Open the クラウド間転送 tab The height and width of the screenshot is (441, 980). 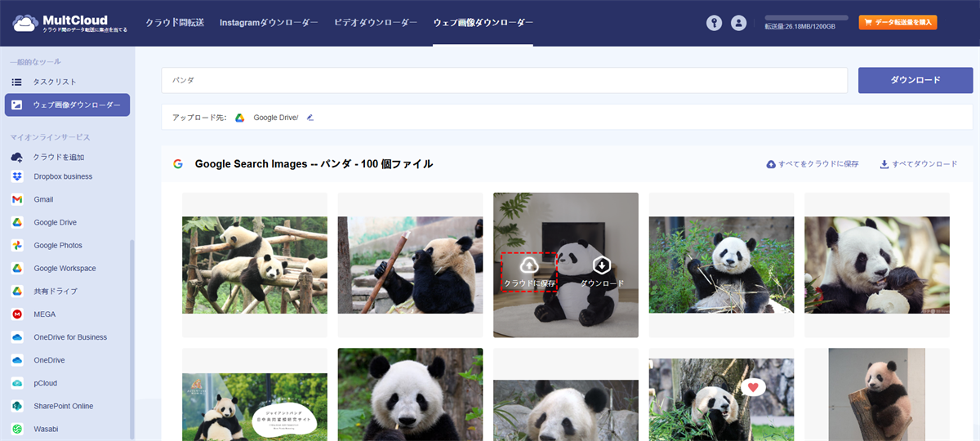pyautogui.click(x=175, y=23)
